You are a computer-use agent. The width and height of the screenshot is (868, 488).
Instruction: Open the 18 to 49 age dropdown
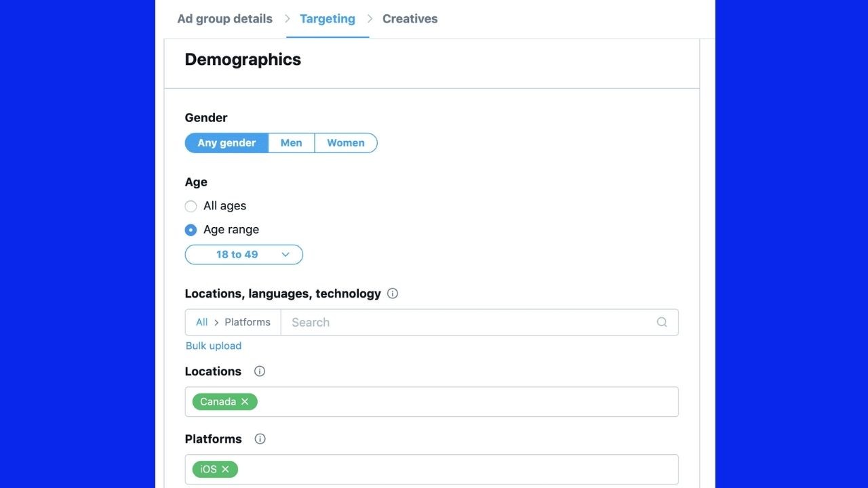pyautogui.click(x=244, y=255)
